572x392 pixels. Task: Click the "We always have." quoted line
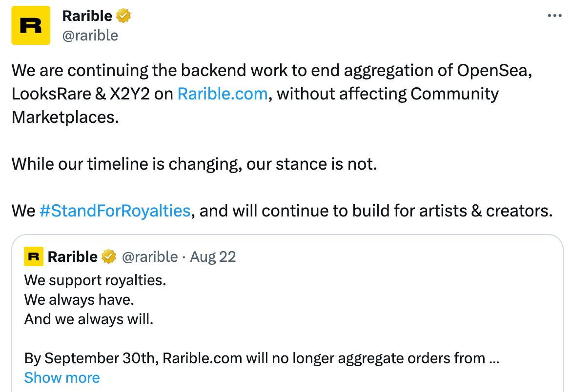[79, 300]
